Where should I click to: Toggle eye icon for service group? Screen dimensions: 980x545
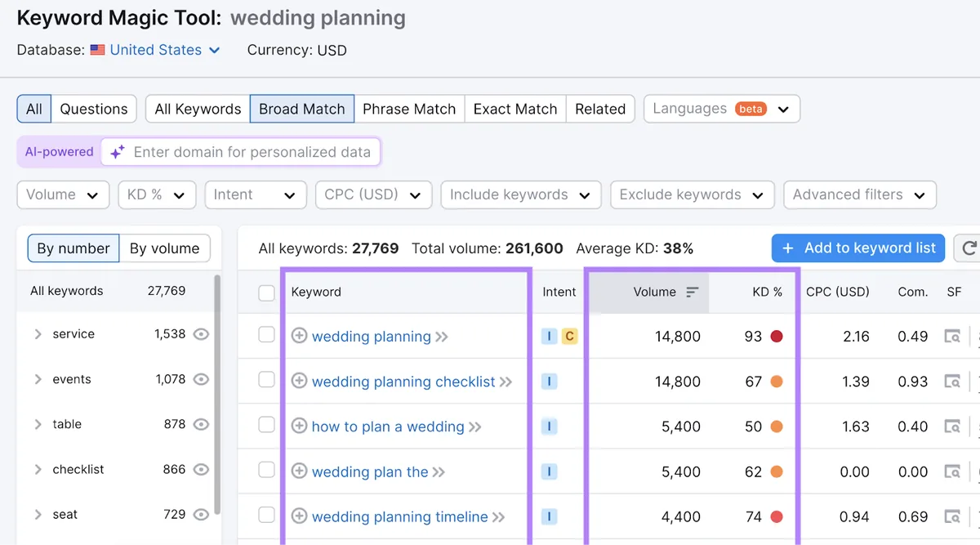click(x=201, y=334)
